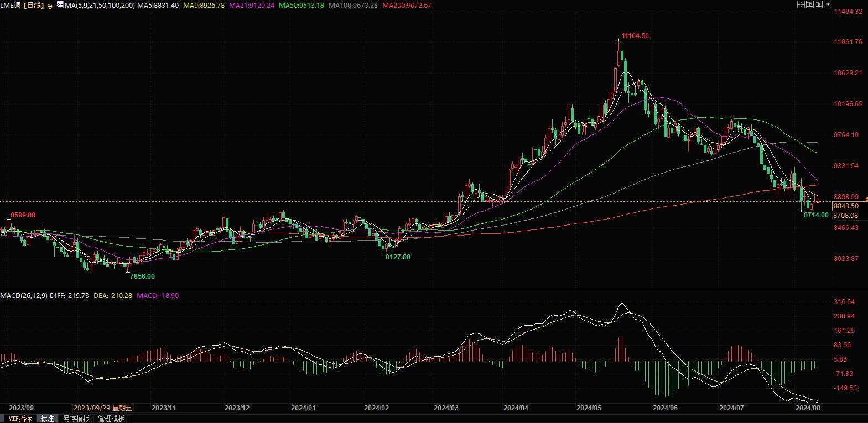The width and height of the screenshot is (868, 423).
Task: Click the green MA50:9513.18 value
Action: point(302,6)
